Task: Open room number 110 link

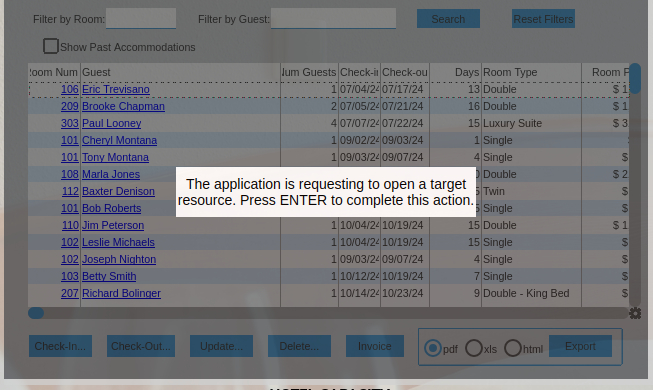Action: point(70,225)
